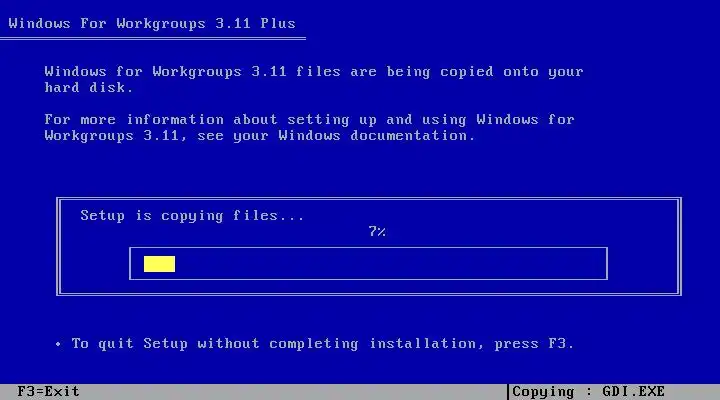Click the yellow progress bar fill
Screen dimensions: 720x400
[159, 264]
